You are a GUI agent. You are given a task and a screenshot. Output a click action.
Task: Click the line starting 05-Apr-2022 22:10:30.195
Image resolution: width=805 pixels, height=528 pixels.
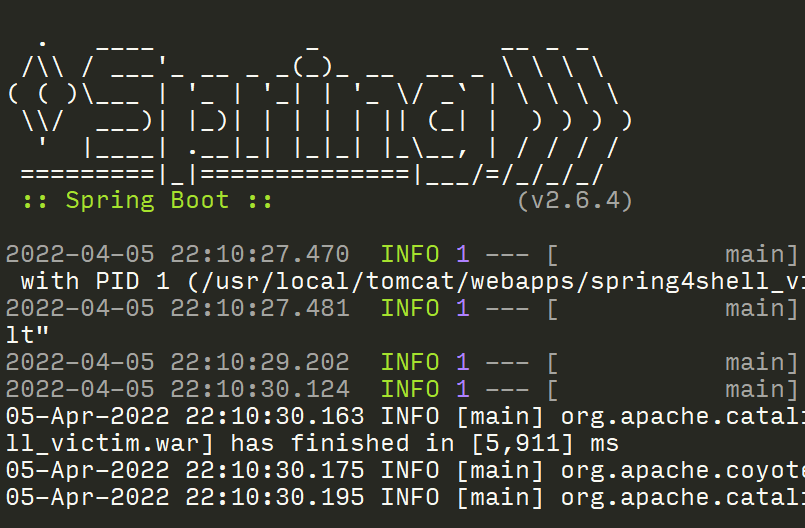(405, 497)
